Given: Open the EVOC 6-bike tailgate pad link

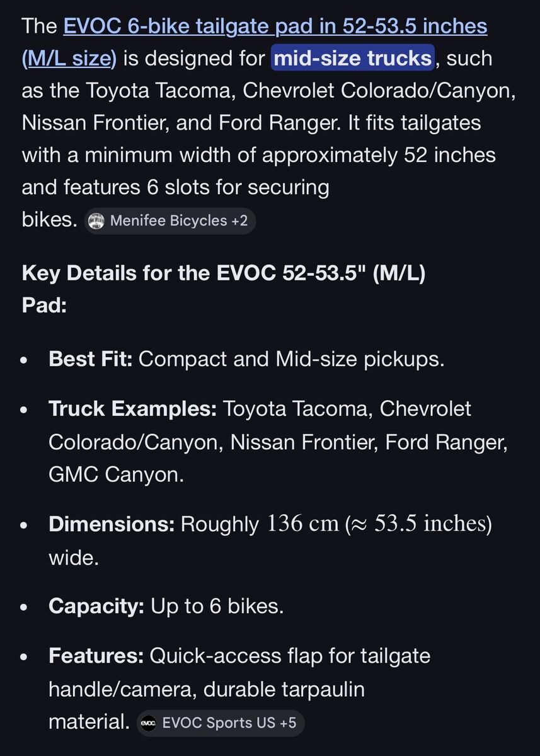Looking at the screenshot, I should click(x=275, y=26).
